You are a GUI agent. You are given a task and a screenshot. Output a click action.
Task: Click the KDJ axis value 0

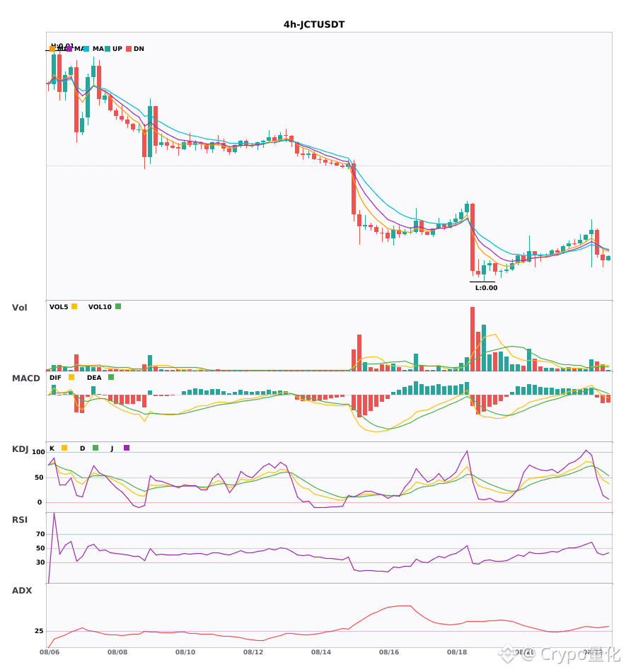coord(40,502)
